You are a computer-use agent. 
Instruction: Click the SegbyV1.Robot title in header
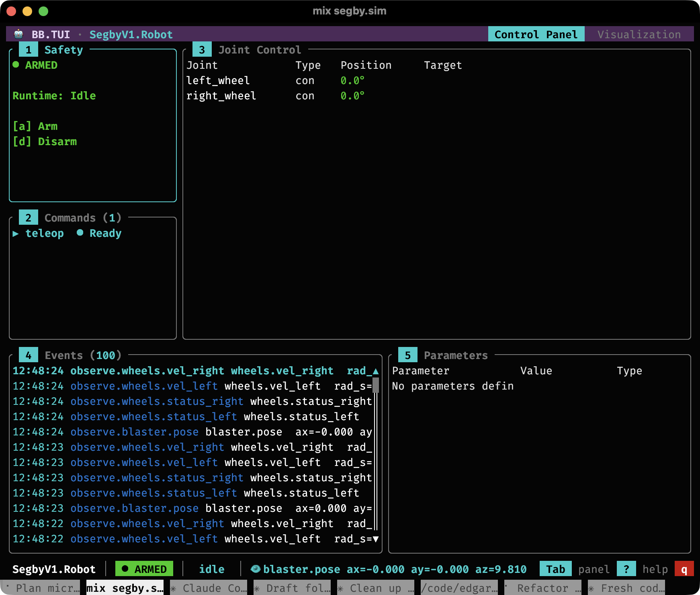point(131,34)
